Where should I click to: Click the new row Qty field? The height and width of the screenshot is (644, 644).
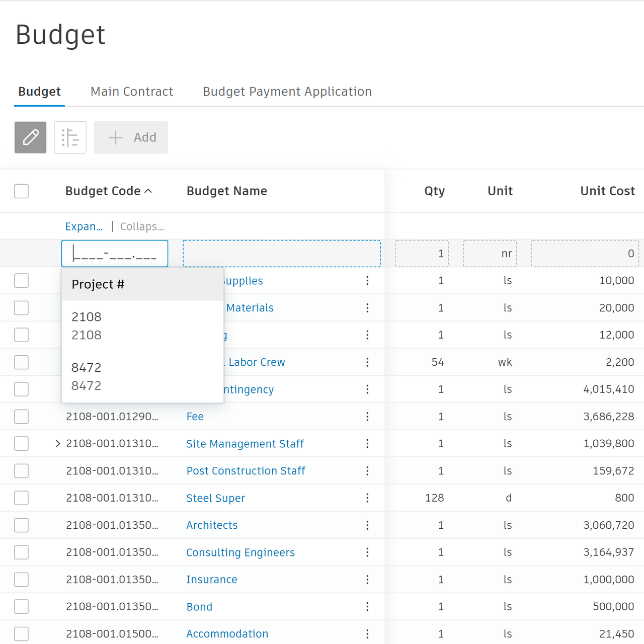[422, 254]
